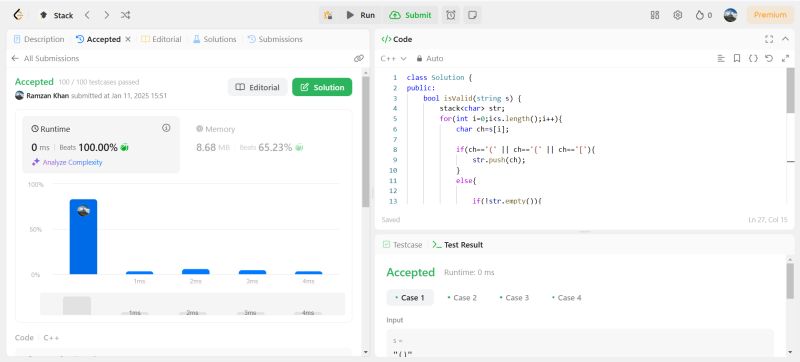
Task: Go back to All Submissions
Action: [45, 59]
